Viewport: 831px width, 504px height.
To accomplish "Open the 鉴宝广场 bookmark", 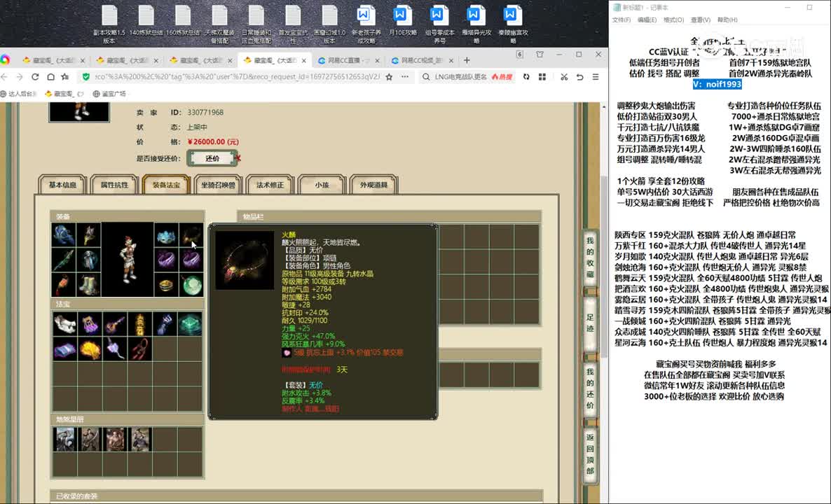I will (x=109, y=94).
